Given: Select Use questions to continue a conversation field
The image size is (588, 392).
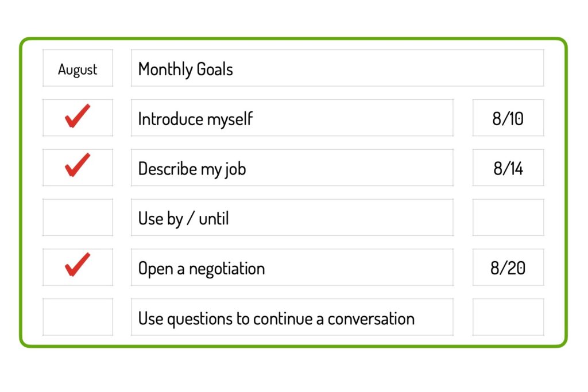Looking at the screenshot, I should 292,317.
